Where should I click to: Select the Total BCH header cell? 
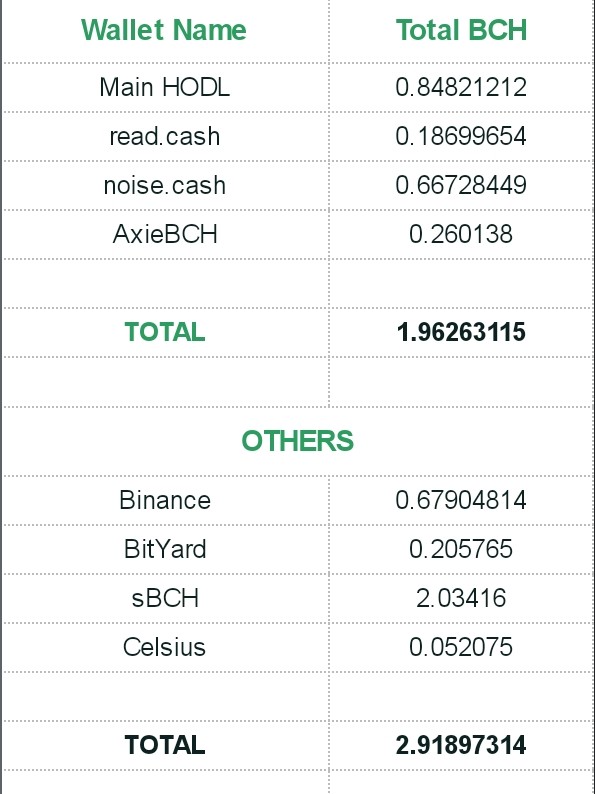click(461, 30)
